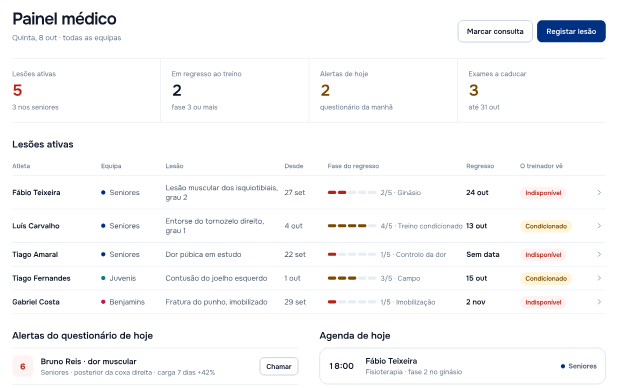Click the athlete name Tiago Fernandes

click(x=41, y=278)
